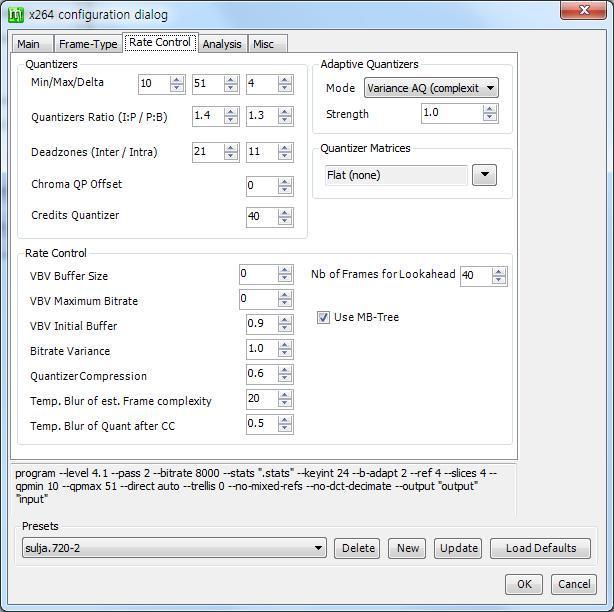Image resolution: width=614 pixels, height=612 pixels.
Task: Increase the Inter deadzone value 21
Action: (231, 148)
